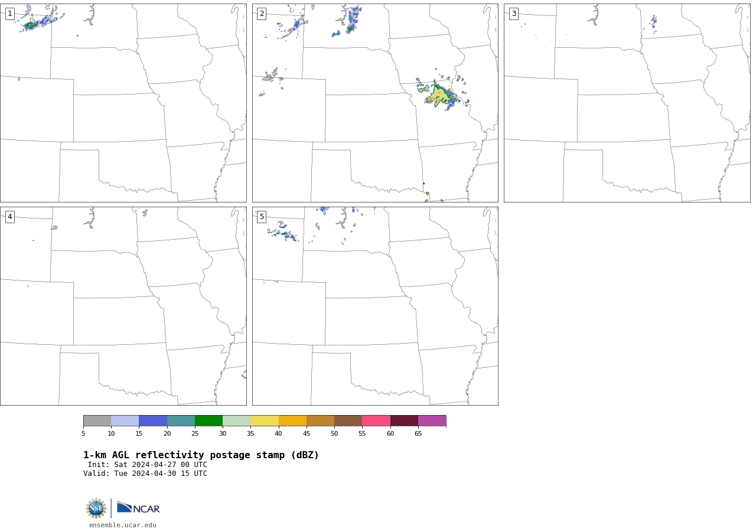Click the colorbar tick label '35'
This screenshot has width=756, height=532.
pos(250,434)
